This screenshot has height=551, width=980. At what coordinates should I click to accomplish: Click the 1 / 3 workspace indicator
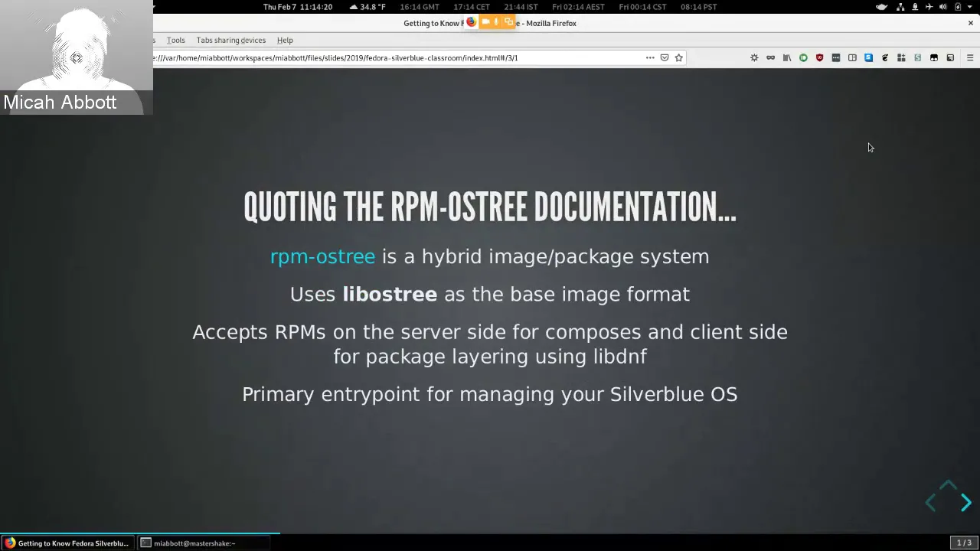coord(964,543)
